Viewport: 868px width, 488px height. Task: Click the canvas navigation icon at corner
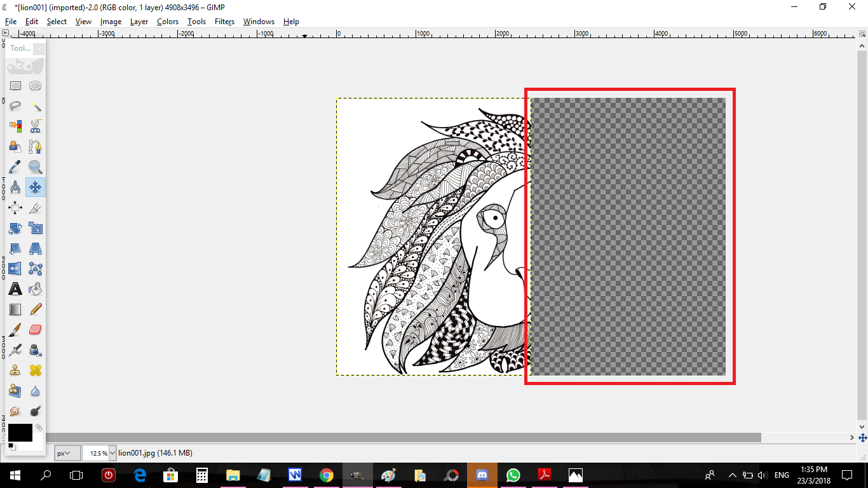862,438
